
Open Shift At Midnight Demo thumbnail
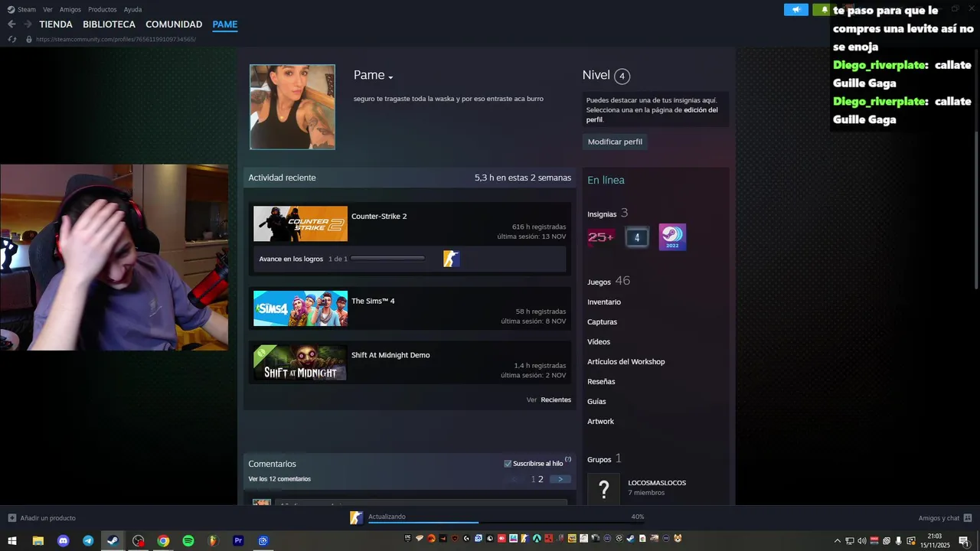[x=300, y=363]
